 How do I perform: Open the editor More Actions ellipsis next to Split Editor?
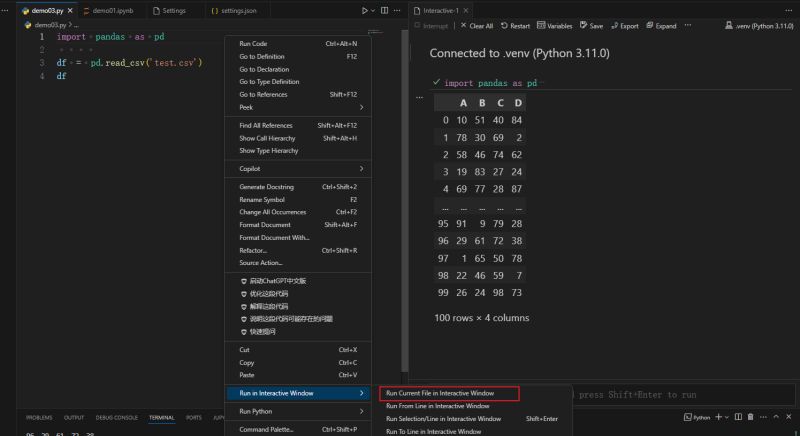(397, 10)
